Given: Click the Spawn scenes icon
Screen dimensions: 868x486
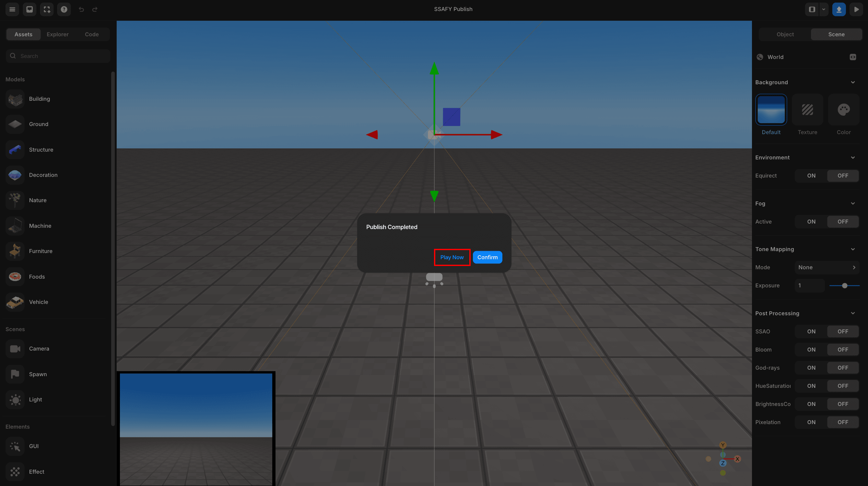Looking at the screenshot, I should (15, 374).
